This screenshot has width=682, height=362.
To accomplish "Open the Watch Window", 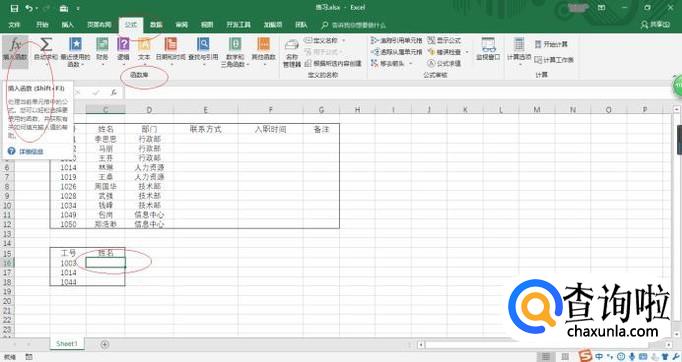I will tap(488, 49).
